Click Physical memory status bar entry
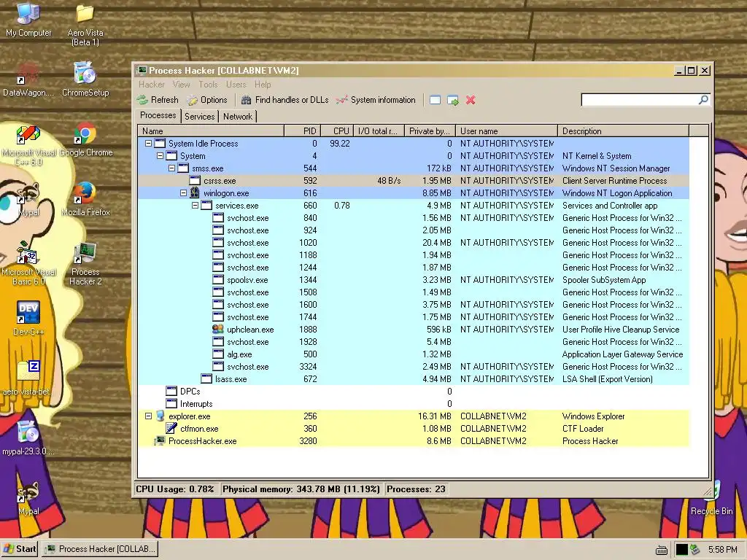747x560 pixels. click(301, 489)
